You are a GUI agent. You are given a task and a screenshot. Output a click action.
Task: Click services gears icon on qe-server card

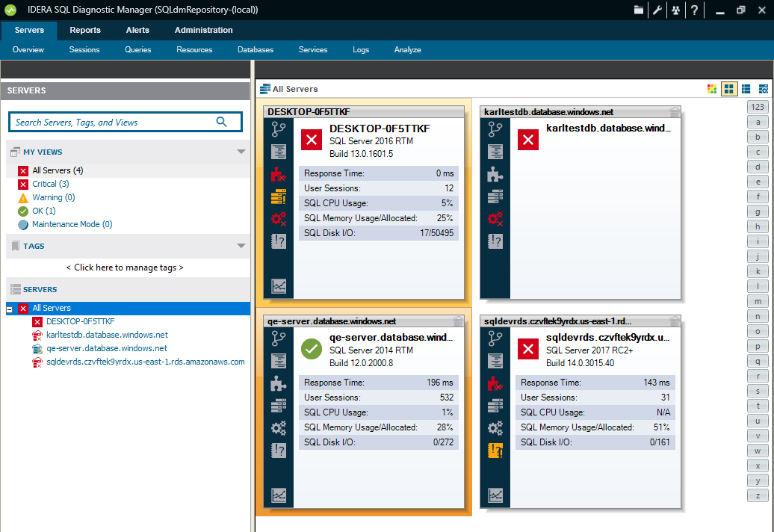279,428
